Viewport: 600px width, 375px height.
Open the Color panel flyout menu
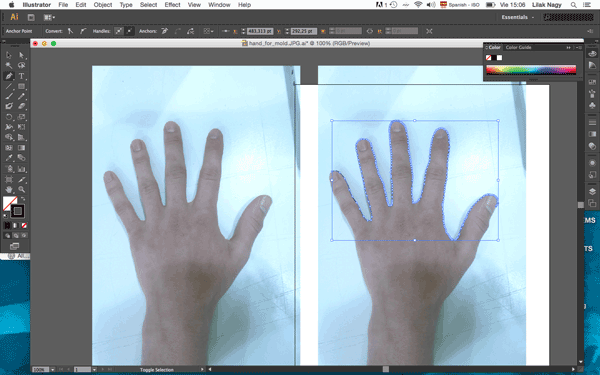pyautogui.click(x=579, y=47)
